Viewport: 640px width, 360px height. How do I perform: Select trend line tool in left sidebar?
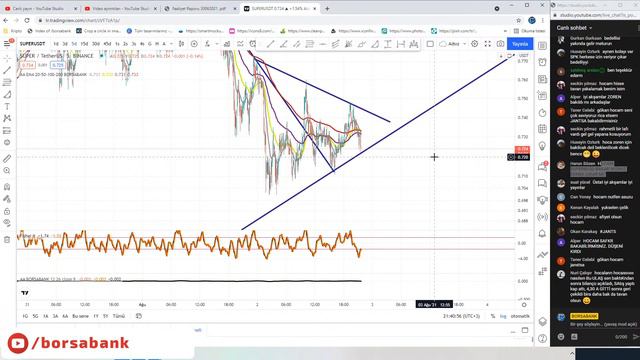(7, 70)
